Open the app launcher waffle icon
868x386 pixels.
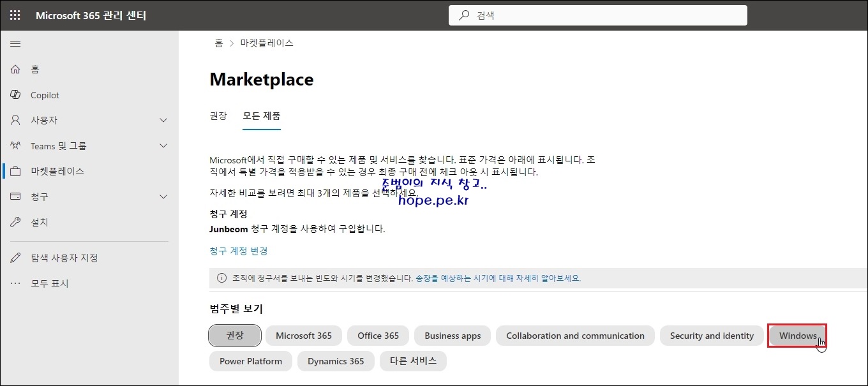tap(15, 15)
